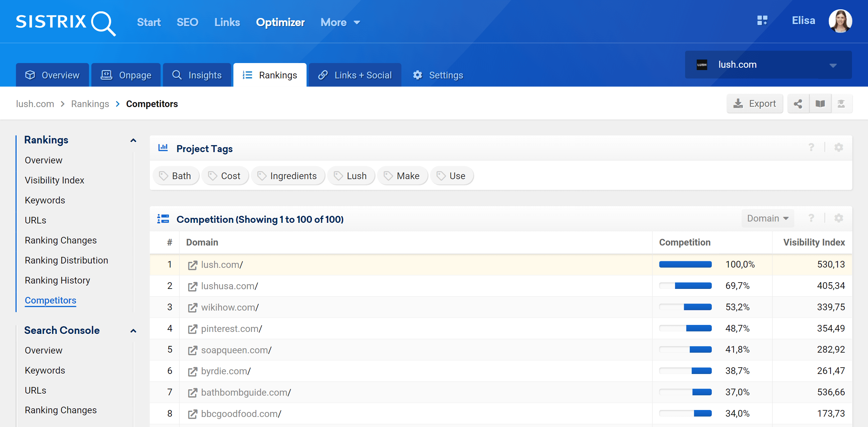This screenshot has height=427, width=868.
Task: Select the Cost tag
Action: pyautogui.click(x=225, y=176)
